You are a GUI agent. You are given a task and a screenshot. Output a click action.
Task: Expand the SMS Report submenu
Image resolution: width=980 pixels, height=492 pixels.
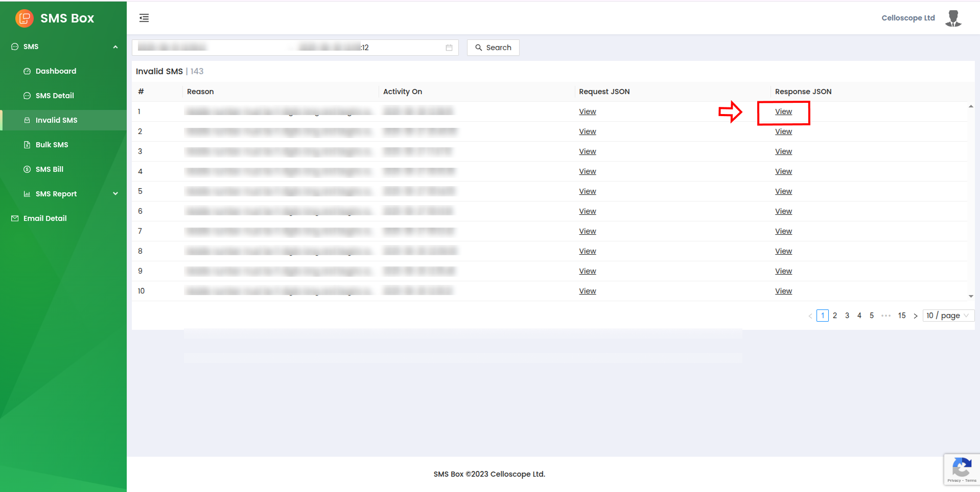[x=115, y=194]
